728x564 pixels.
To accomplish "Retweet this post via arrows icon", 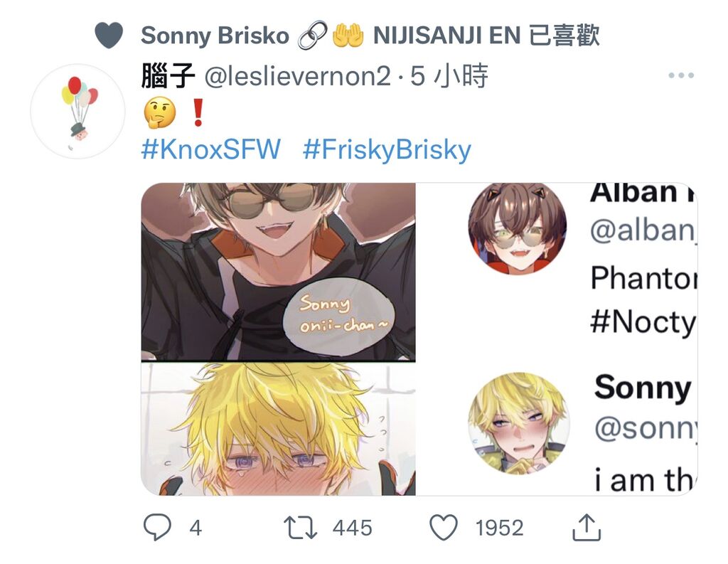I will (301, 528).
